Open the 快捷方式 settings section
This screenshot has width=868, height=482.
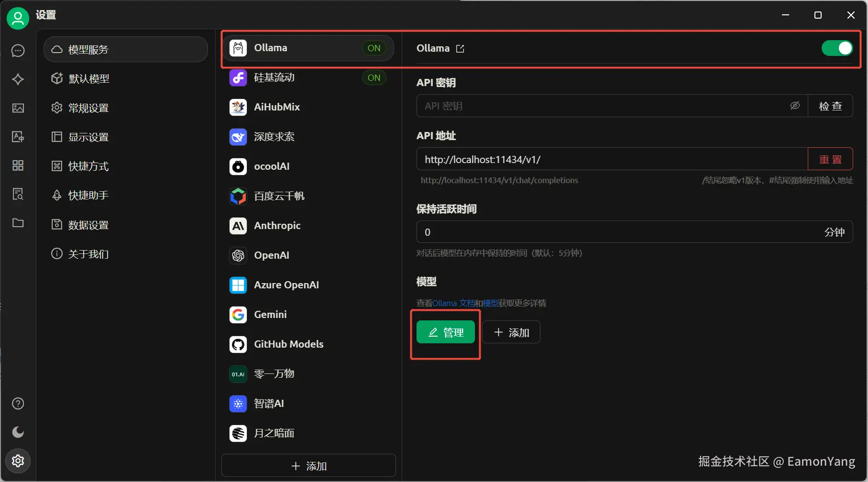click(126, 166)
